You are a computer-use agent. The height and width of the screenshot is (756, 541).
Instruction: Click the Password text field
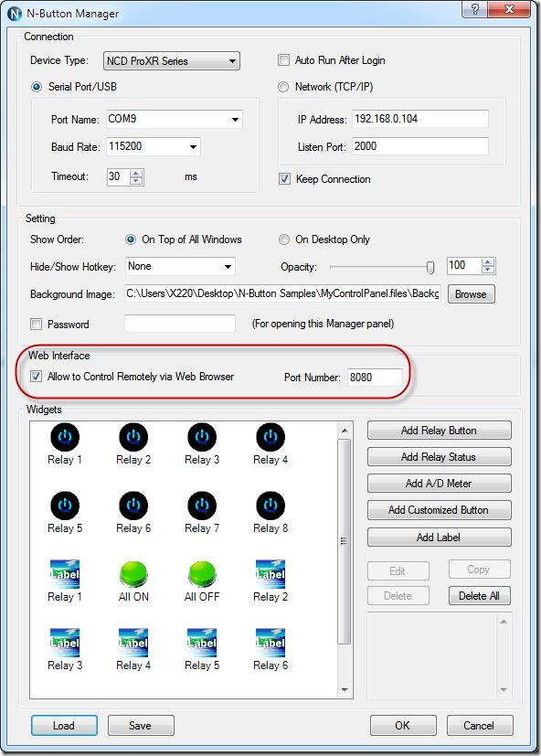pyautogui.click(x=180, y=324)
